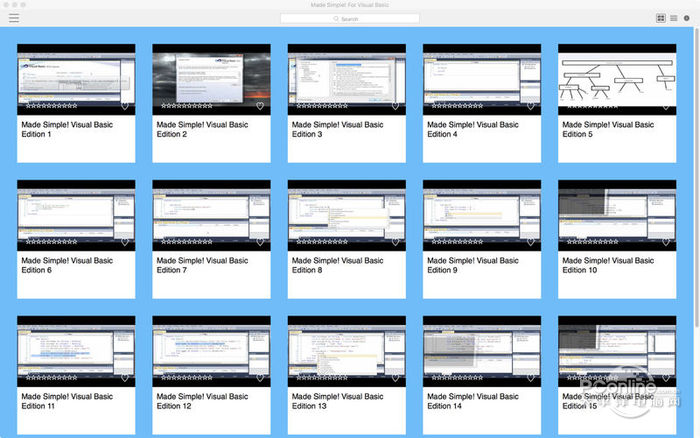Screen dimensions: 700x438
Task: Toggle the heart on Edition 13
Action: (x=396, y=378)
